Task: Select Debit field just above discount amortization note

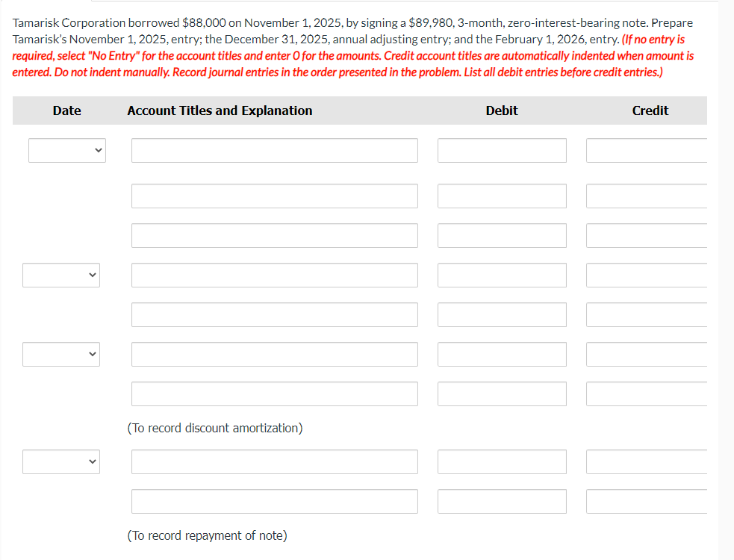Action: click(502, 393)
